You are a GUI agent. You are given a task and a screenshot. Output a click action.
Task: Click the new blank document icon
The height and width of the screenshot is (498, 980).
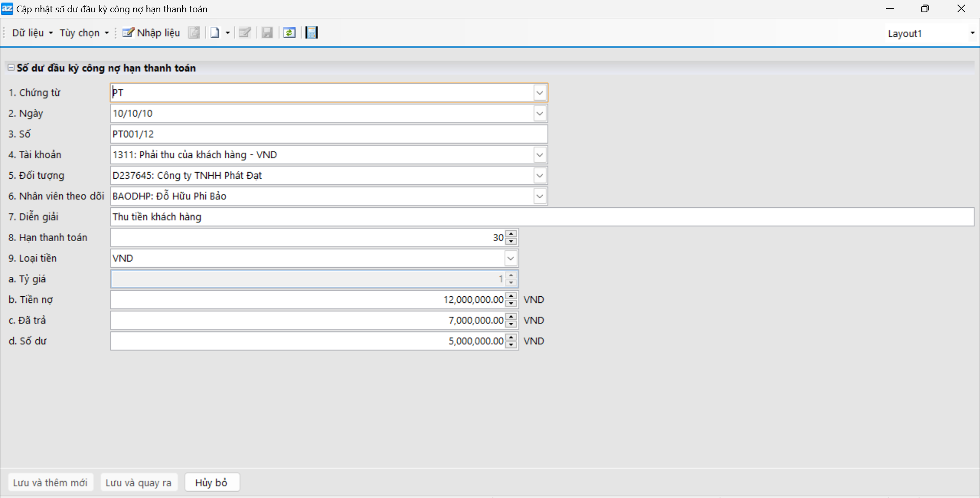tap(215, 33)
